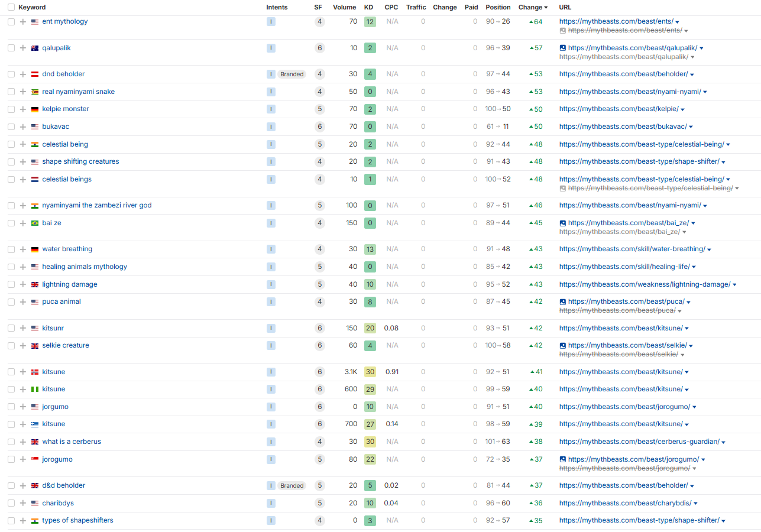Expand the dropdown next to cerberus-guardian URL
This screenshot has width=761, height=532.
(723, 442)
